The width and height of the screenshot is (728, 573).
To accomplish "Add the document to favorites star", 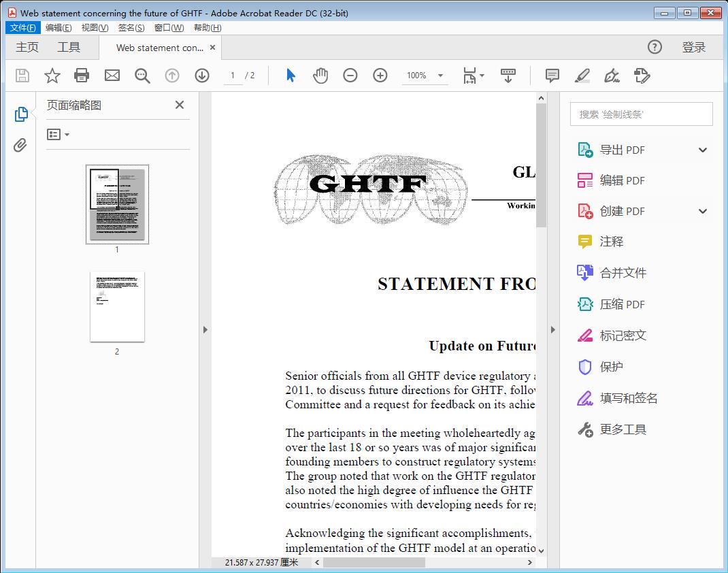I will (52, 75).
